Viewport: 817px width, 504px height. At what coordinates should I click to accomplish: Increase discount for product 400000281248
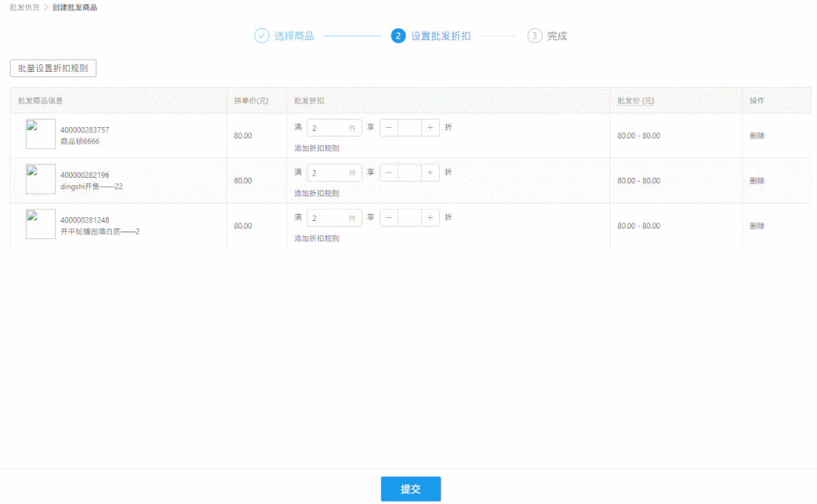[430, 218]
